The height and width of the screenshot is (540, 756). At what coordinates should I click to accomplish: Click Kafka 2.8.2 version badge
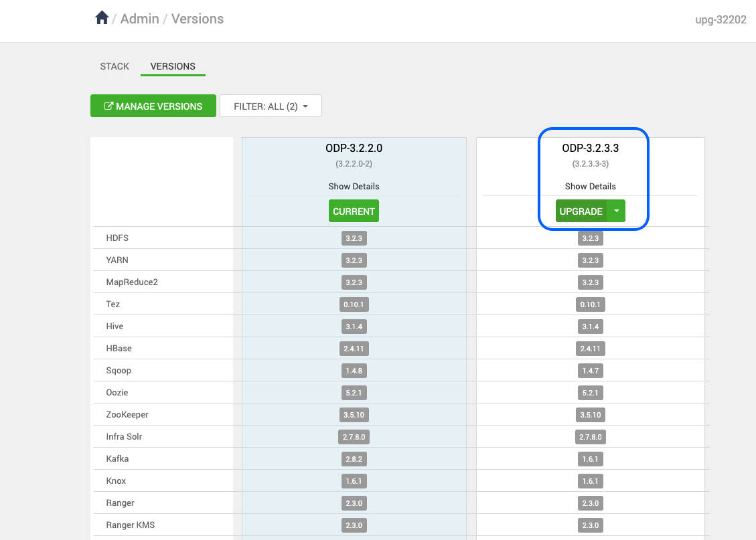(354, 459)
